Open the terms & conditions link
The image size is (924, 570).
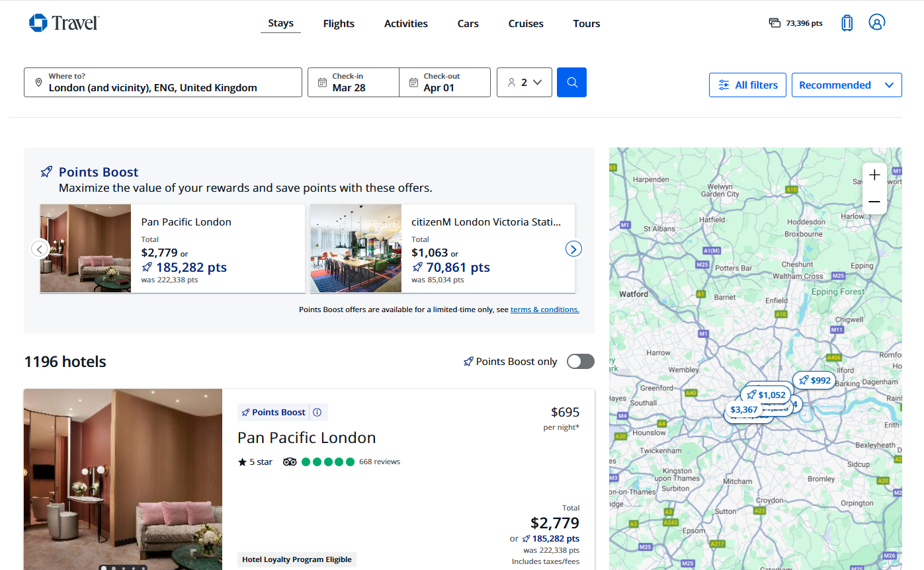[x=544, y=309]
